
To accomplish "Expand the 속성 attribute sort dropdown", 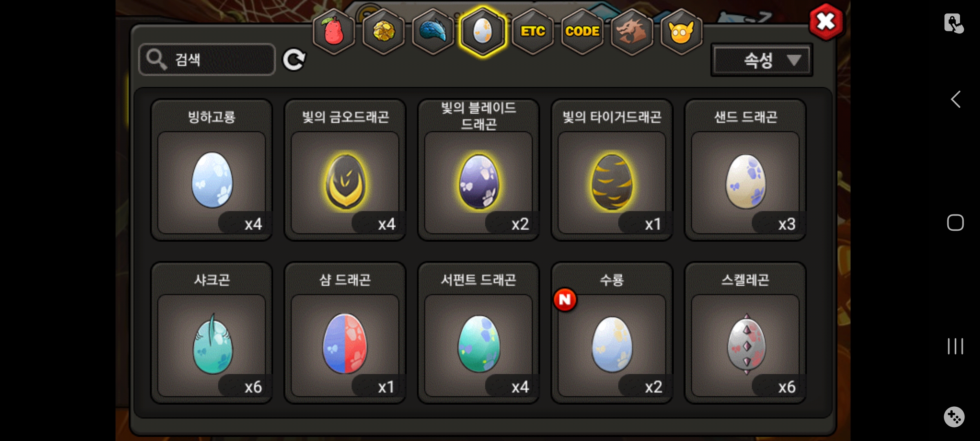I will click(762, 60).
